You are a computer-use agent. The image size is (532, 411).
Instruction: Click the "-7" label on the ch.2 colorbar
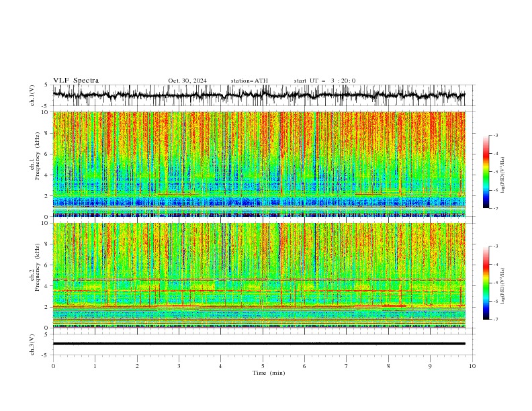point(495,320)
